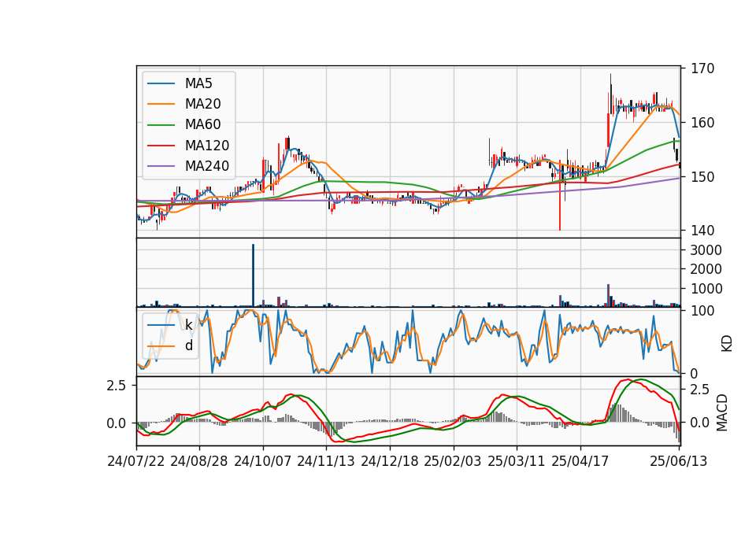Click the orange MA20 legend line swatch
Viewport: 756px width, 543px height.
pos(161,104)
